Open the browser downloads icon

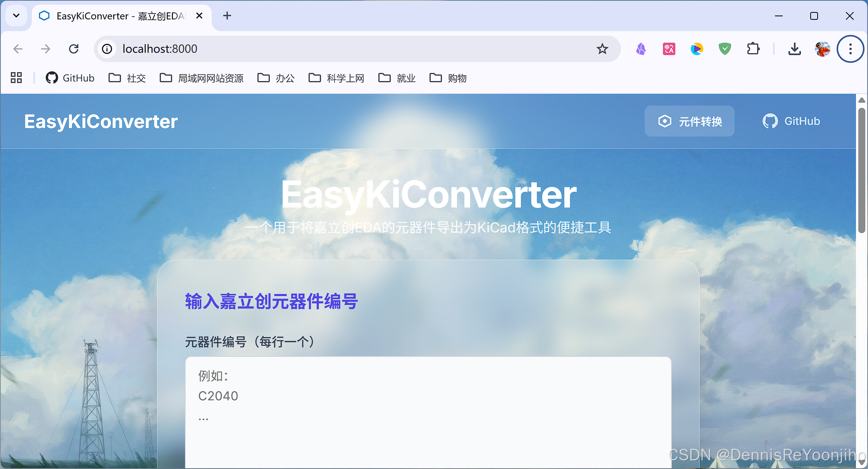(794, 49)
